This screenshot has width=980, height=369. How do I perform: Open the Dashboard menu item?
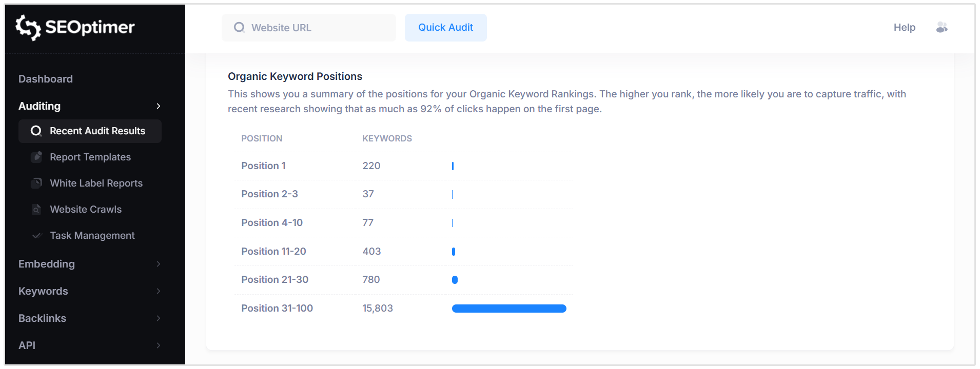point(45,78)
